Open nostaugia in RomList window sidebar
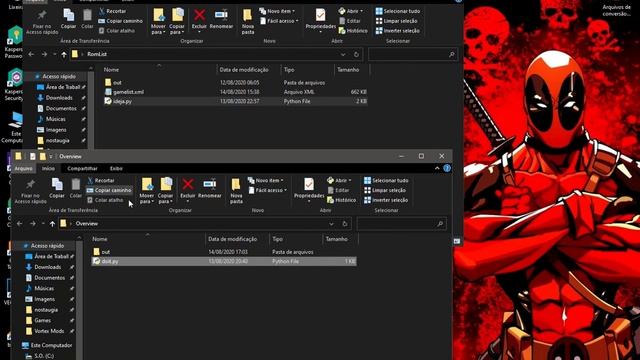The width and height of the screenshot is (640, 360). coord(57,140)
